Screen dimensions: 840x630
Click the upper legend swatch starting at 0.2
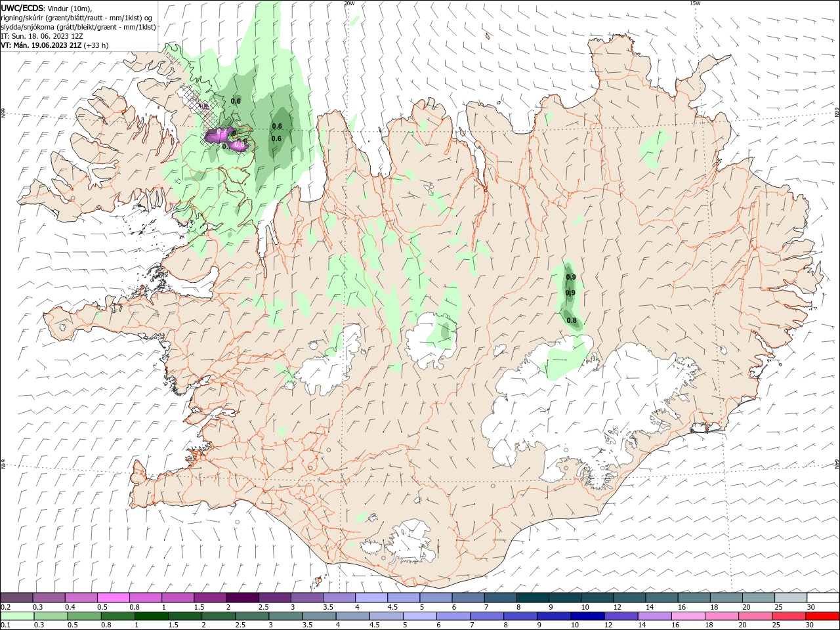[16, 598]
